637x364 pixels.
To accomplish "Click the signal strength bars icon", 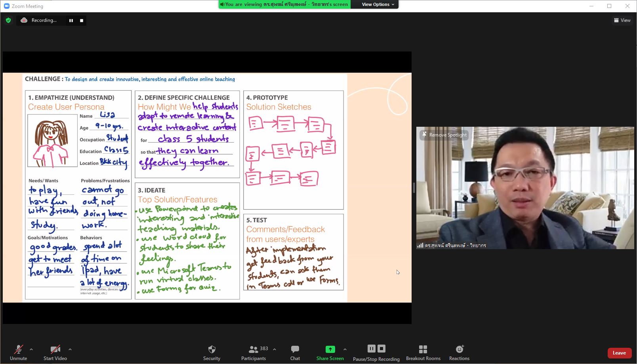I will 420,246.
